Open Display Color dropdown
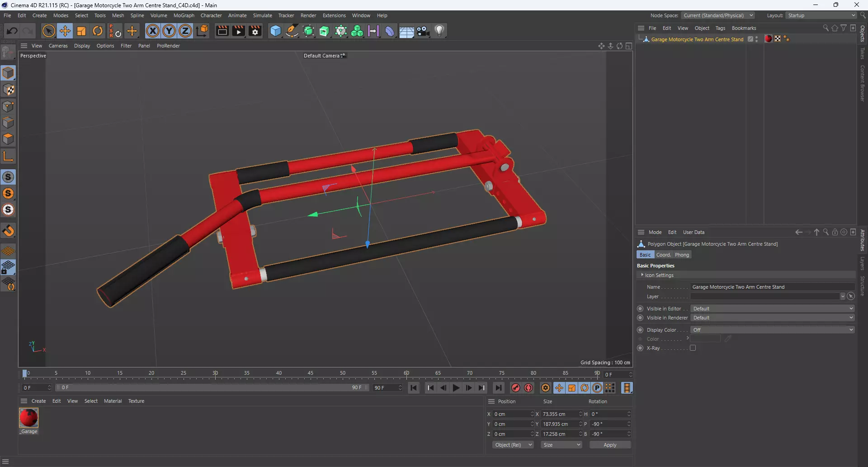Viewport: 868px width, 467px height. [x=773, y=330]
